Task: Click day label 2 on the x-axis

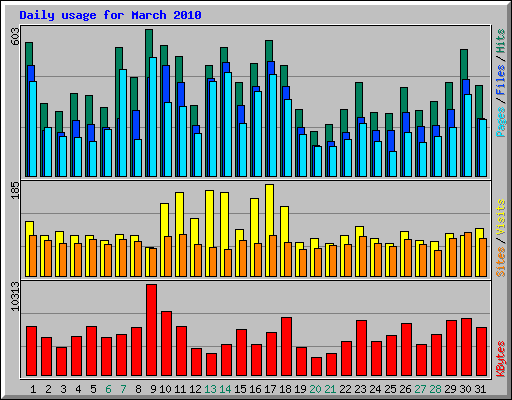Action: [x=48, y=389]
